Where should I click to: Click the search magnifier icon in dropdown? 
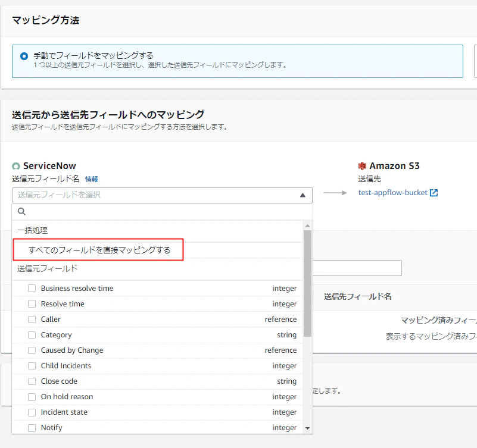pos(21,212)
